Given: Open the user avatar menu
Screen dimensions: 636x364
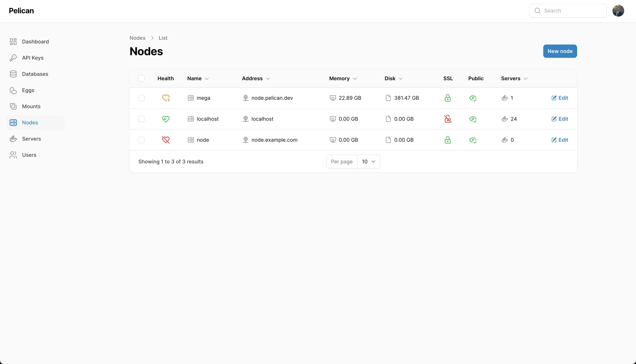Looking at the screenshot, I should click(618, 11).
